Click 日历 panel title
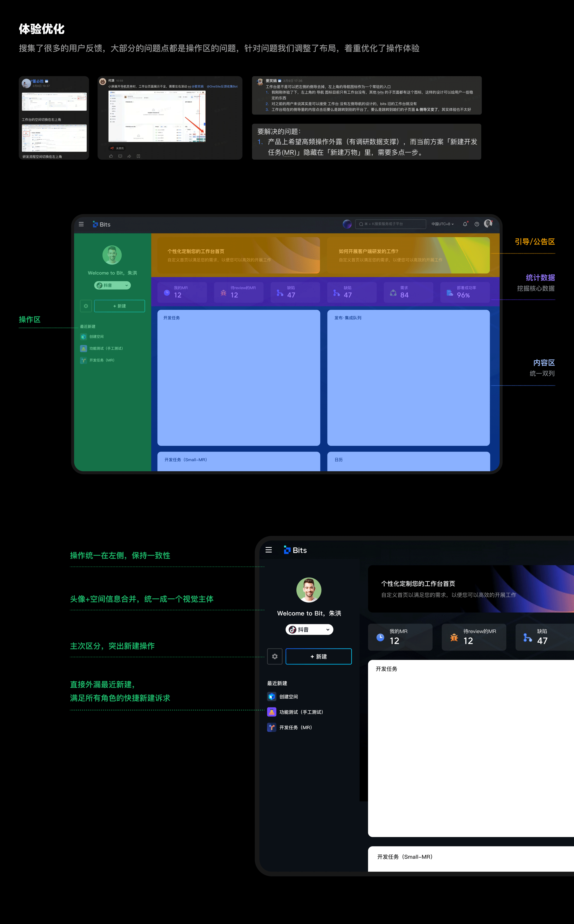 click(x=339, y=460)
